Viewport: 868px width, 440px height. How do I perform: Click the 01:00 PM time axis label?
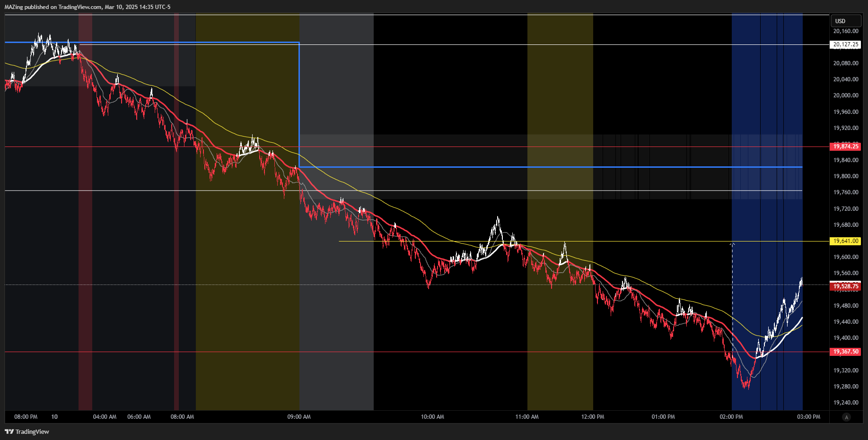(x=663, y=417)
